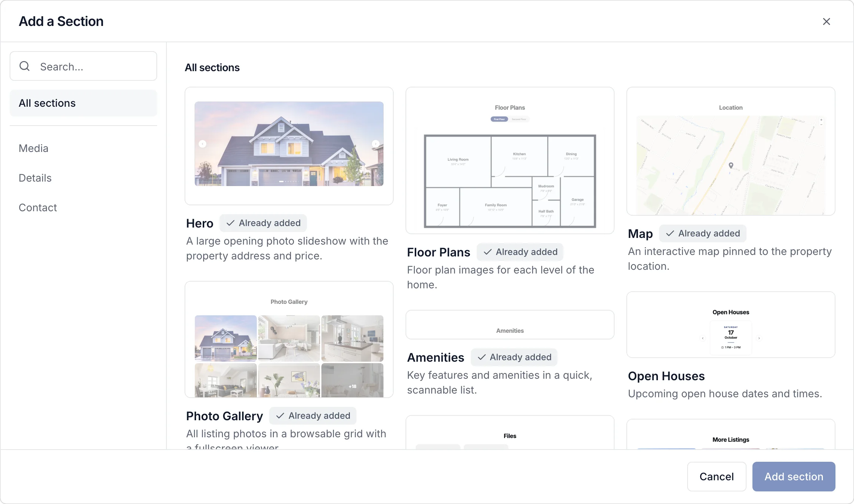The width and height of the screenshot is (854, 504).
Task: Focus the Search sections field
Action: pos(83,66)
